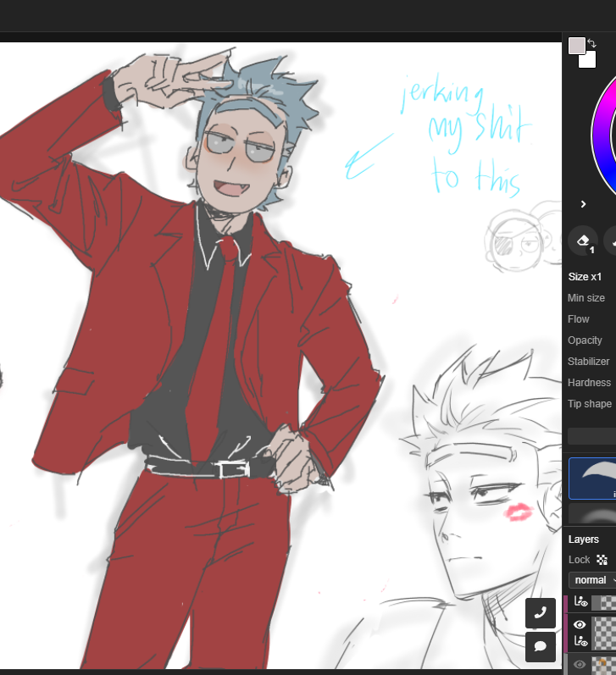
Task: Select the bottom layer with orange figure thumbnail
Action: pyautogui.click(x=604, y=666)
